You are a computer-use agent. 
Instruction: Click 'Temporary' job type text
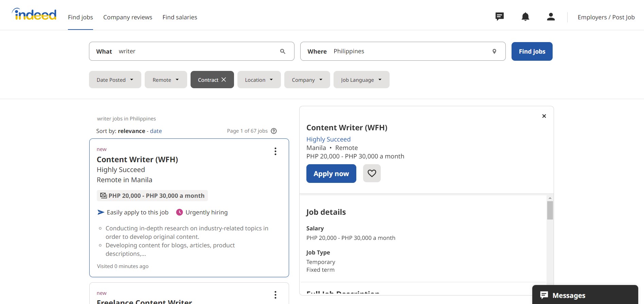(x=321, y=262)
